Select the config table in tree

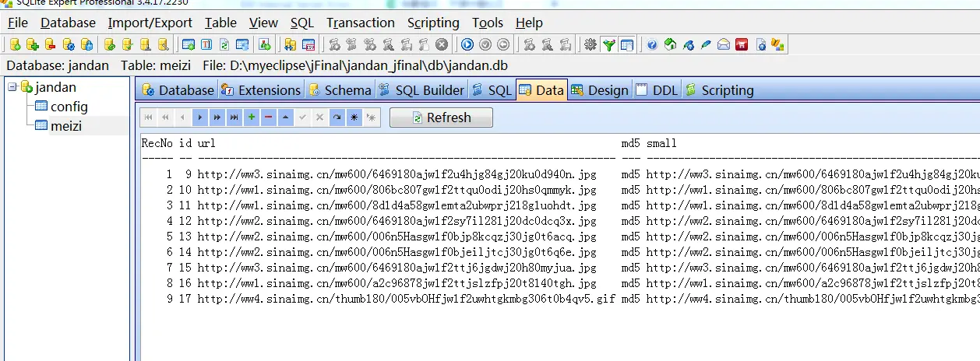(69, 107)
